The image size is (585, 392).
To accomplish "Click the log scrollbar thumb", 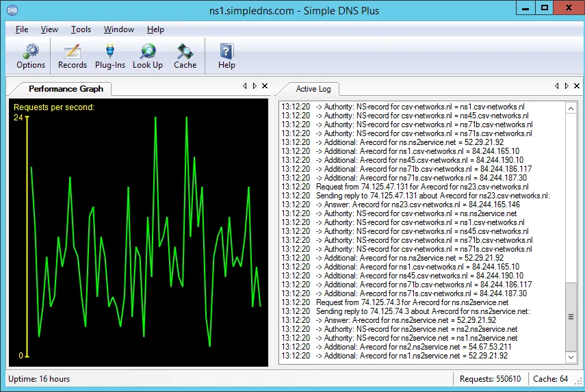I will point(571,317).
